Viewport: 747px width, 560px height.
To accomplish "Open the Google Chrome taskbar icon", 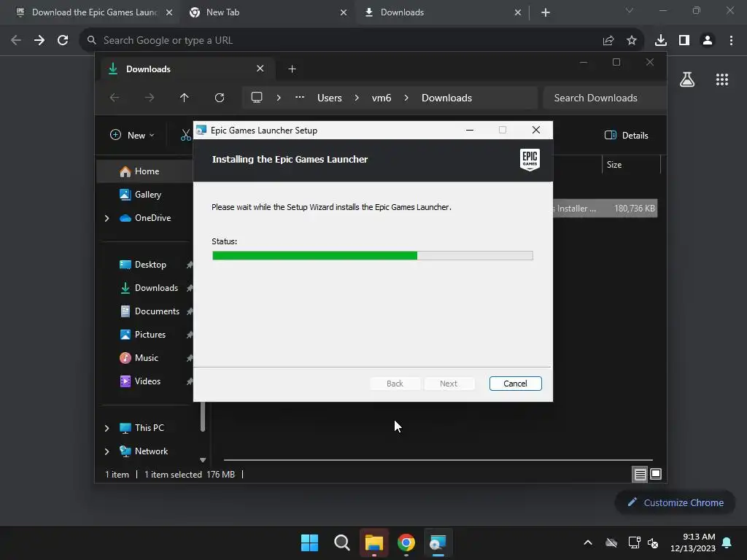I will [406, 542].
